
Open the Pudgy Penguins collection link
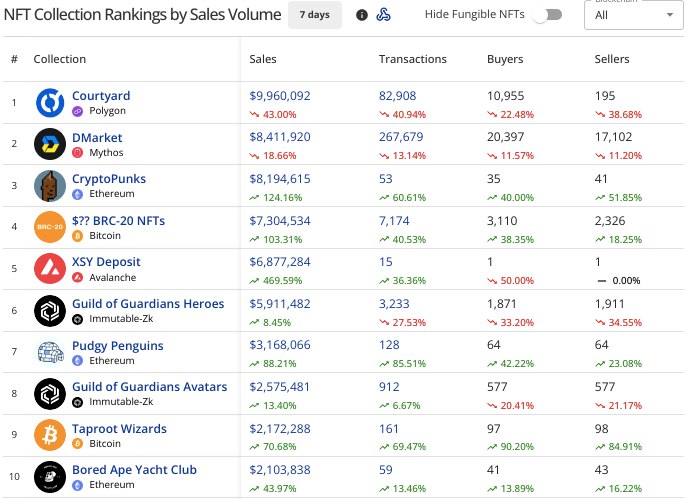pyautogui.click(x=118, y=346)
